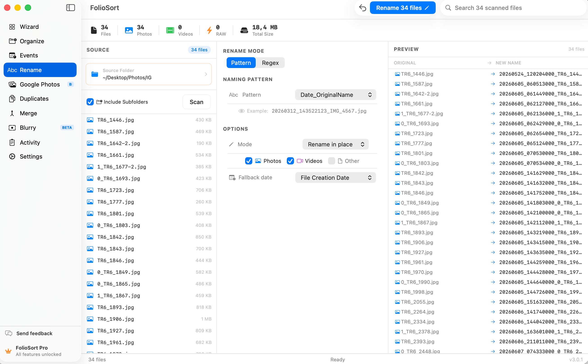Click 0_TR6_1990.jpg row in Preview
Image resolution: width=588 pixels, height=364 pixels.
488,282
